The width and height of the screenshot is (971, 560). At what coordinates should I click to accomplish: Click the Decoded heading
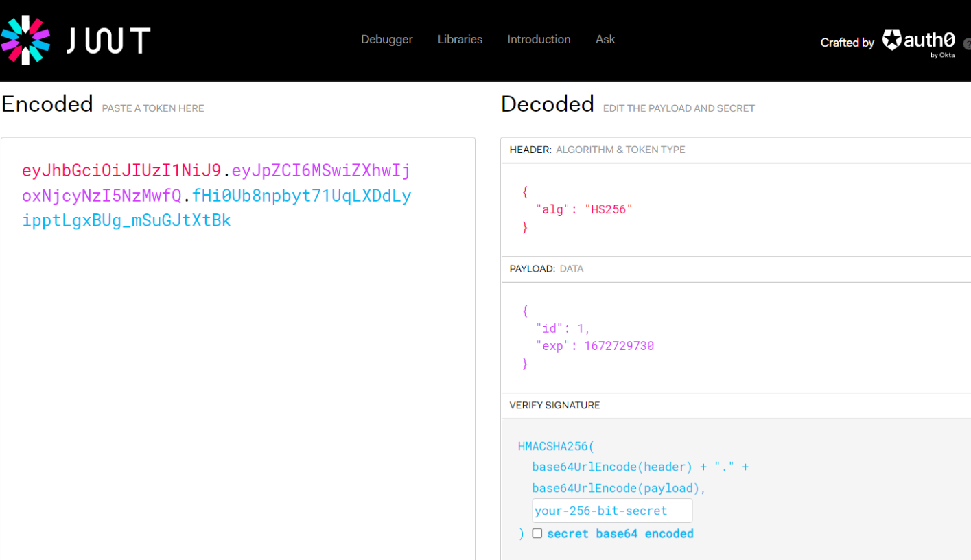point(548,104)
